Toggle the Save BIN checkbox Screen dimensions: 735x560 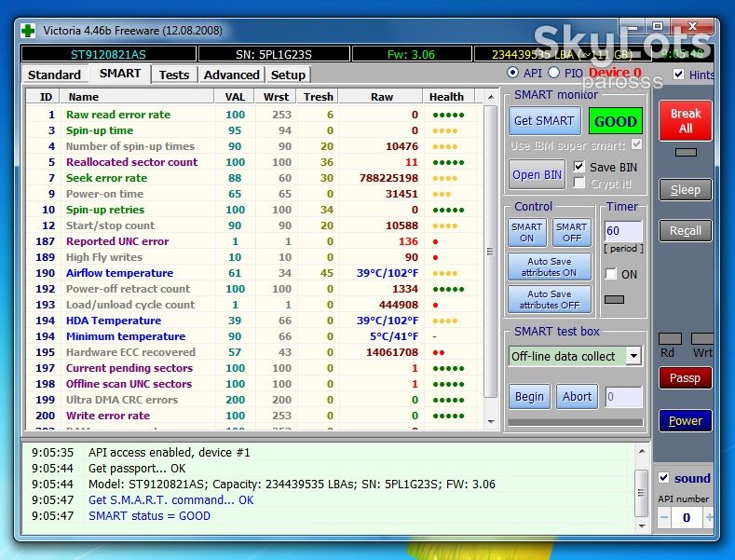(x=578, y=167)
